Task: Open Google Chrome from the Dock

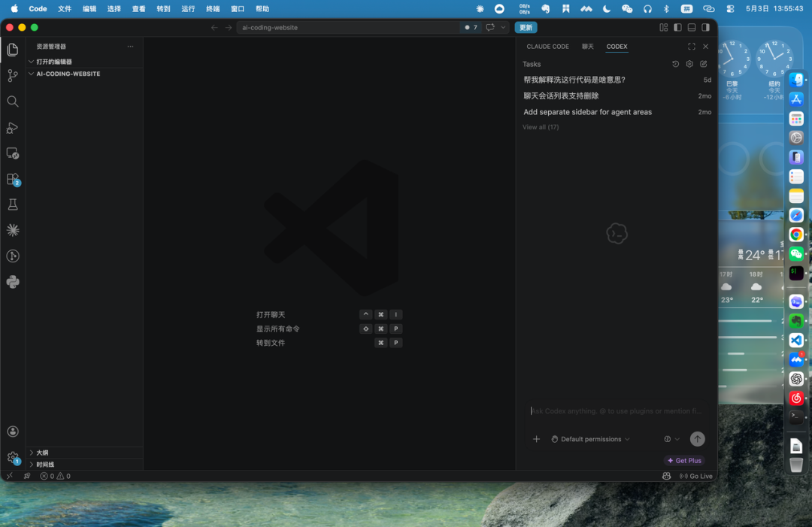Action: [796, 235]
